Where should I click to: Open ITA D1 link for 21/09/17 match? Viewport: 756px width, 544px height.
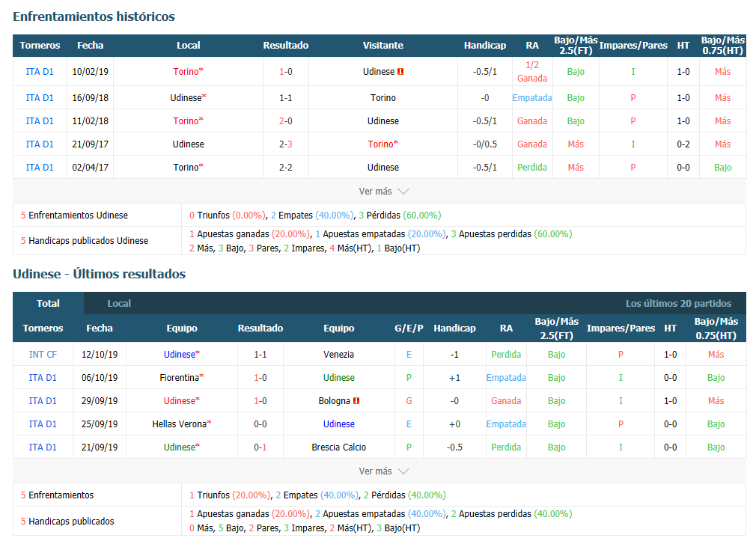(x=40, y=144)
